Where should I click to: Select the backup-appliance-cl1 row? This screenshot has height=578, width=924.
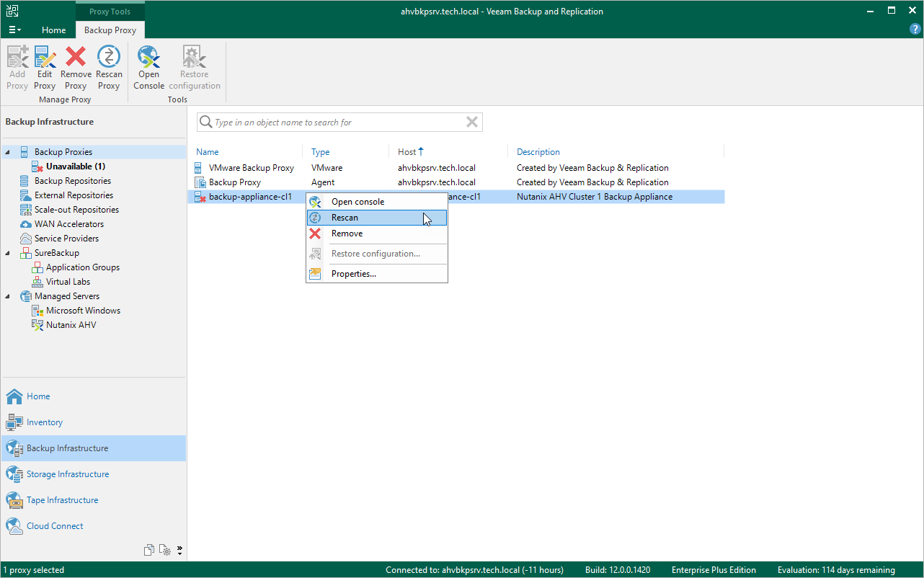coord(456,197)
